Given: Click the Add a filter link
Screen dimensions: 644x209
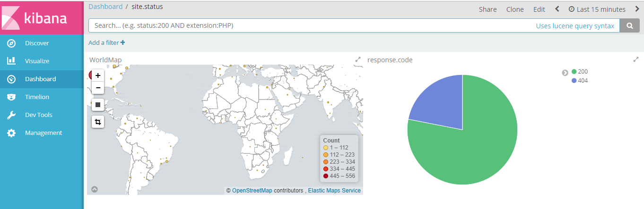Looking at the screenshot, I should pos(106,43).
